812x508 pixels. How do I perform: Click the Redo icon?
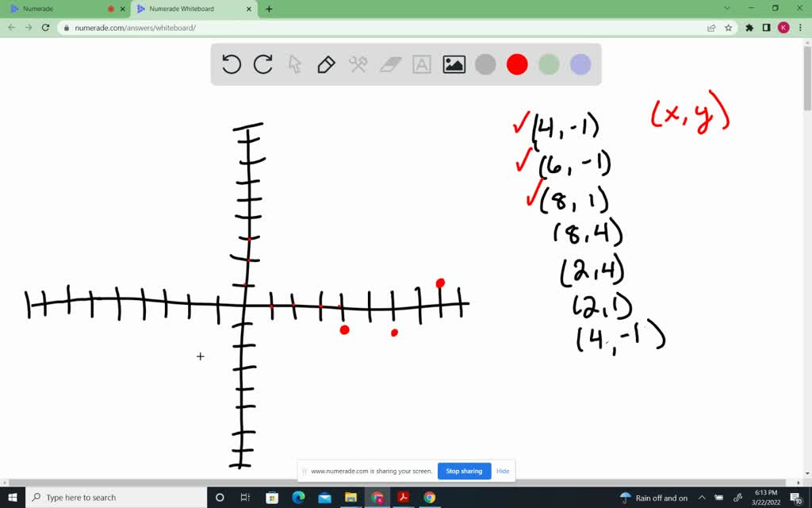point(262,64)
